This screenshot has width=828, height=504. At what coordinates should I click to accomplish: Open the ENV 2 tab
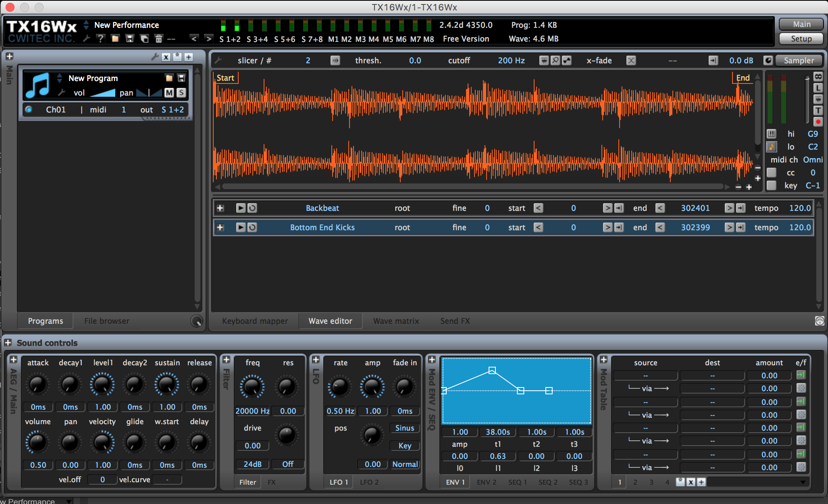coord(486,482)
